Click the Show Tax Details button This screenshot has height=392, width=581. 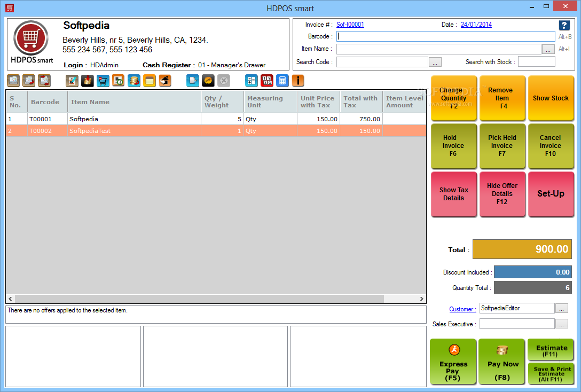point(454,194)
